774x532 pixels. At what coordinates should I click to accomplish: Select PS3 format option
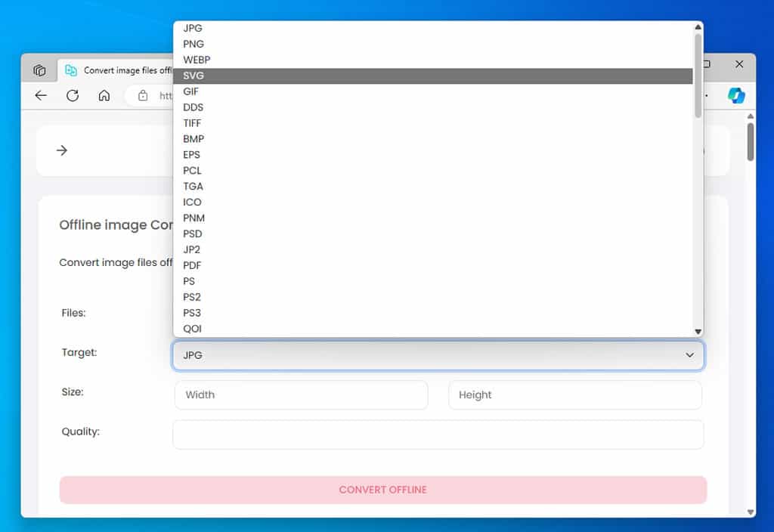pos(433,312)
